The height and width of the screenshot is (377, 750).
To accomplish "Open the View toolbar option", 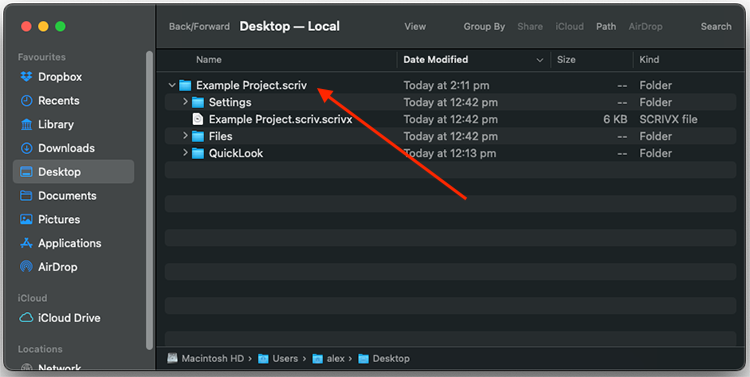I will 415,27.
